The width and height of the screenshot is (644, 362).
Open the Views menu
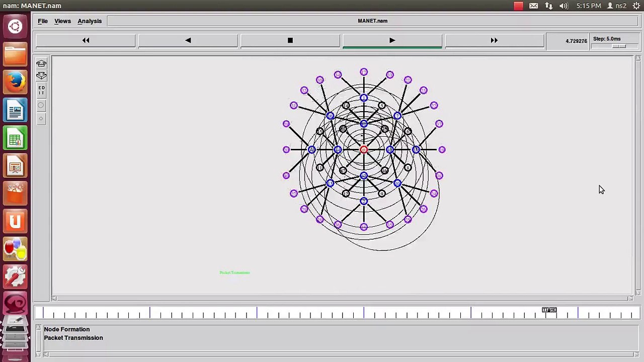62,21
